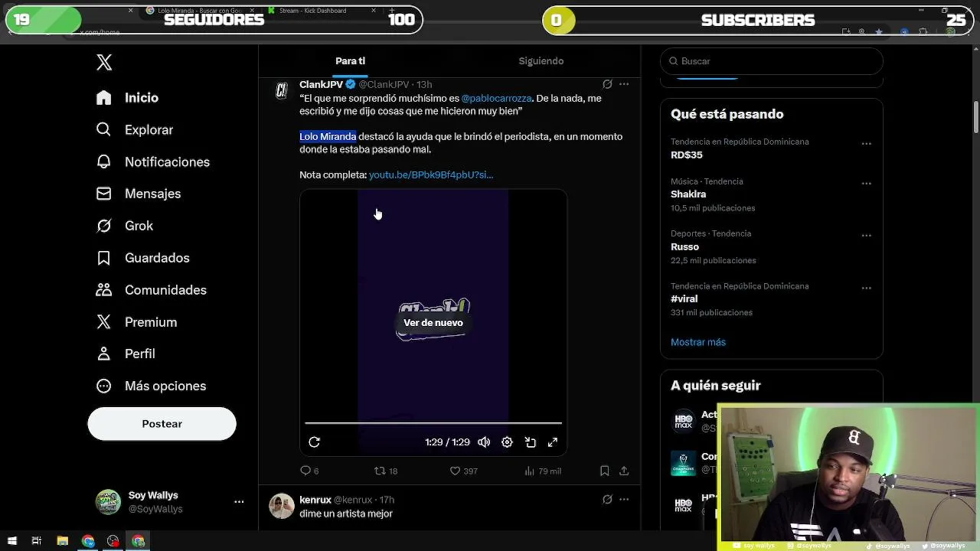Bookmark the ClankJPV post
Viewport: 980px width, 551px height.
coord(604,471)
